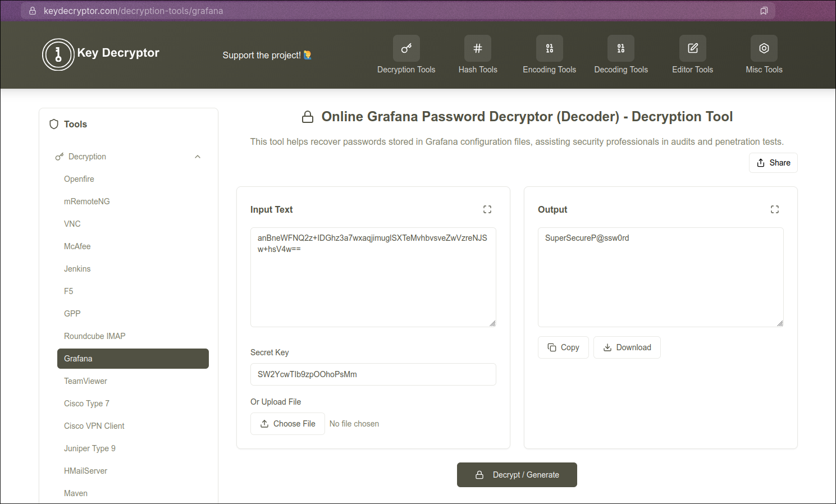
Task: Click into the Secret Key field
Action: click(373, 374)
